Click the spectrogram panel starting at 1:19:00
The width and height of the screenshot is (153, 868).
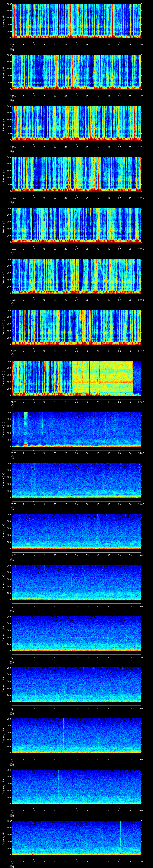(77, 276)
